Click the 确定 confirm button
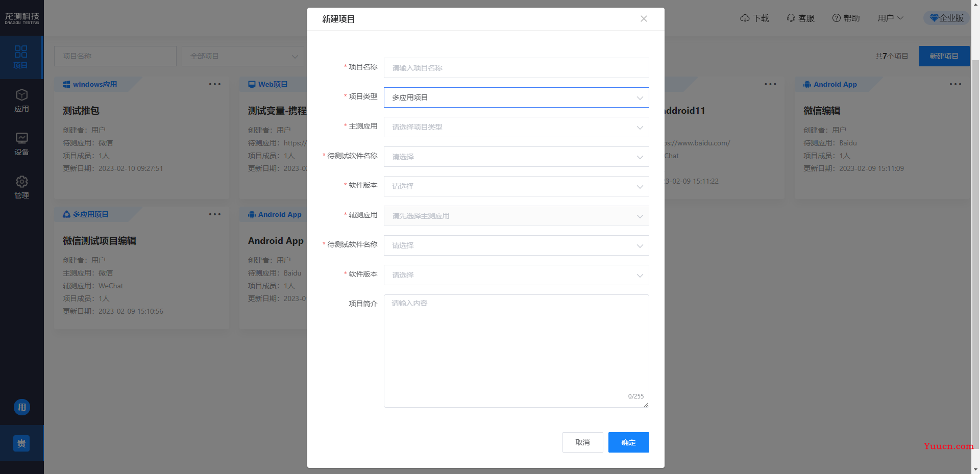 pos(628,442)
